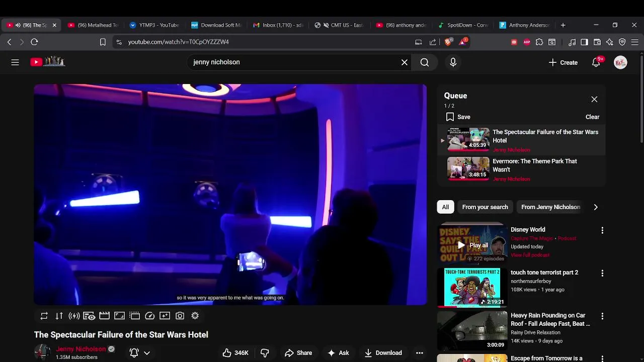Viewport: 644px width, 362px height.
Task: Open options menu for Disney World podcast
Action: (602, 230)
